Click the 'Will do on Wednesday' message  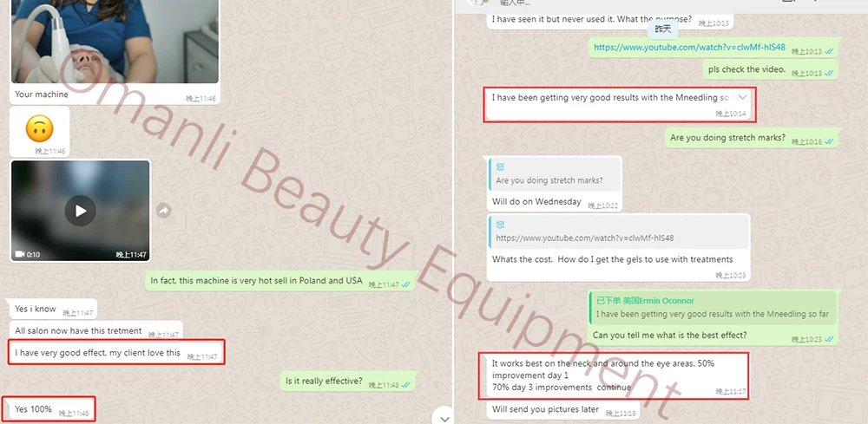tap(554, 202)
